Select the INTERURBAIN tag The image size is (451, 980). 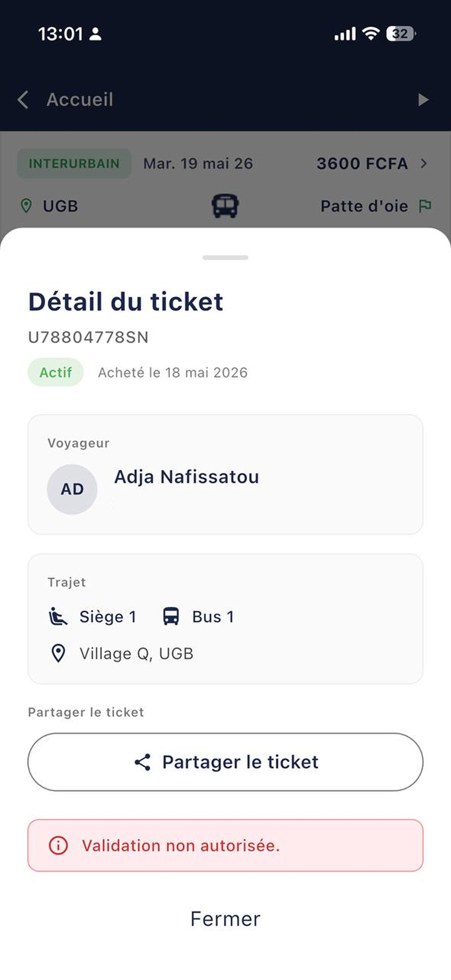(x=74, y=164)
